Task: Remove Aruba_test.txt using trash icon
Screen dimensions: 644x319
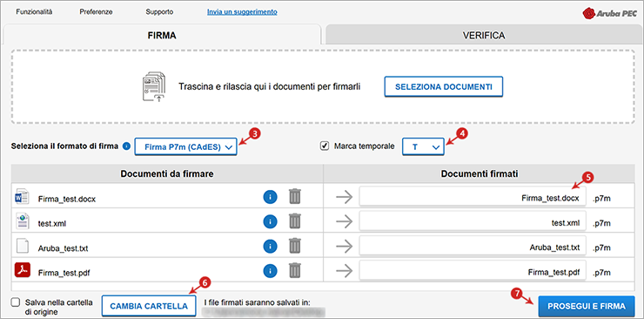Action: pos(294,247)
